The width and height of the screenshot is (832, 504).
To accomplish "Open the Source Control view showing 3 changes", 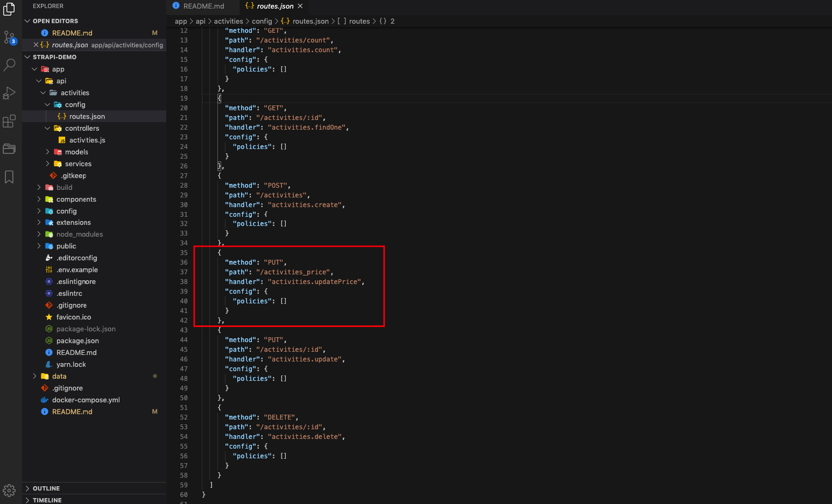I will [x=9, y=37].
